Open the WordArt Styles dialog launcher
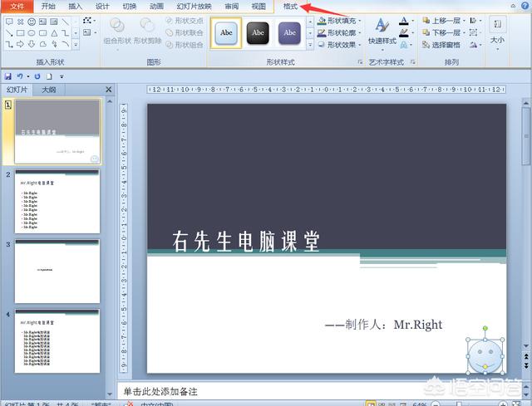The image size is (532, 406). coord(413,62)
